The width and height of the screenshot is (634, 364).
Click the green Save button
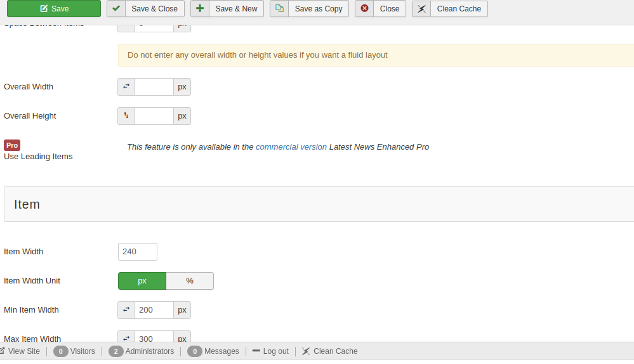(54, 9)
